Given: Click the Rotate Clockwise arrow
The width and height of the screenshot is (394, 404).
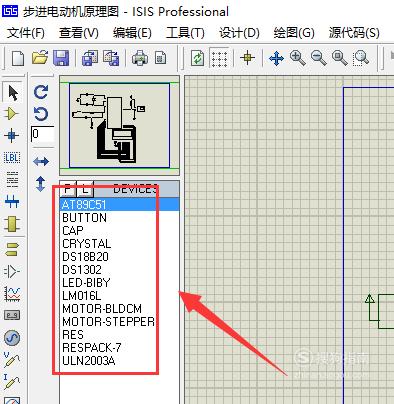Looking at the screenshot, I should click(41, 92).
